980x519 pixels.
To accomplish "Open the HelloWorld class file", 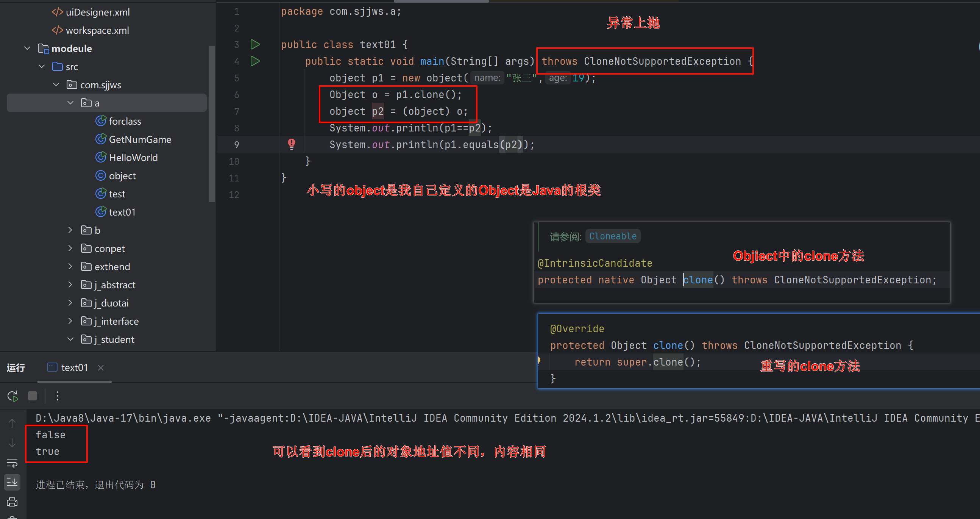I will pyautogui.click(x=133, y=158).
